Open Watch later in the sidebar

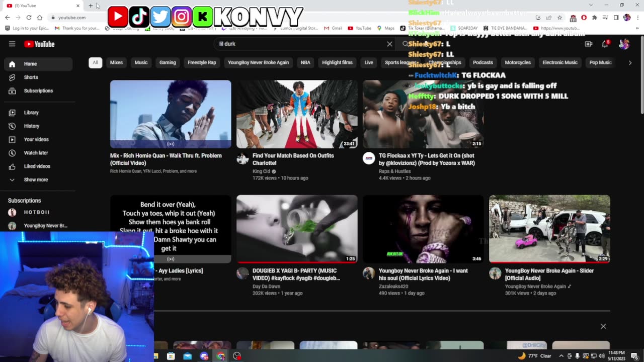[38, 153]
